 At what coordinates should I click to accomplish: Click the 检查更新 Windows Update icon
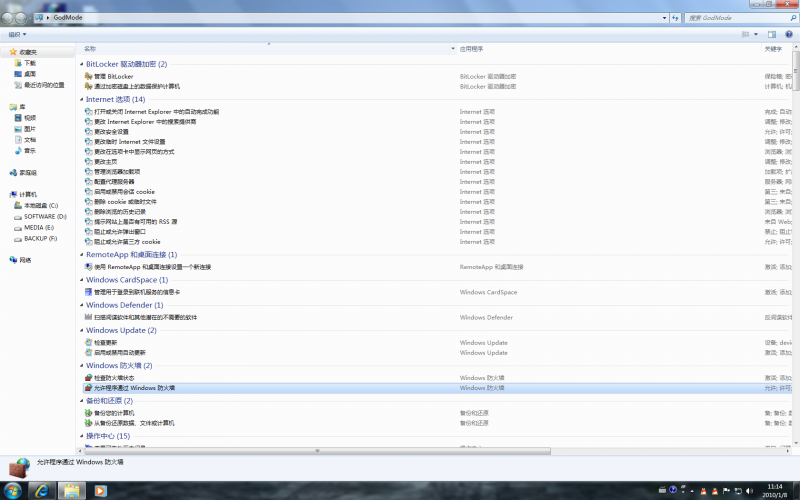click(88, 343)
